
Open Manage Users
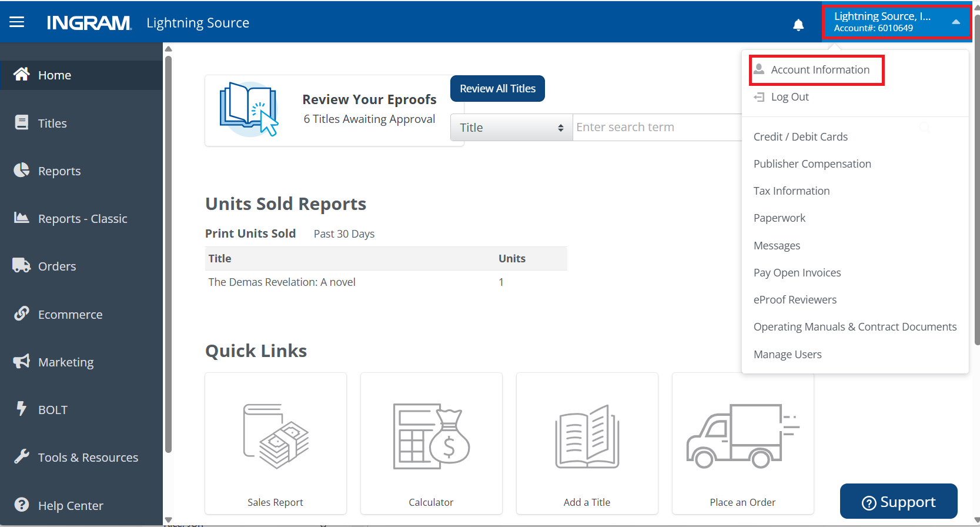[788, 354]
